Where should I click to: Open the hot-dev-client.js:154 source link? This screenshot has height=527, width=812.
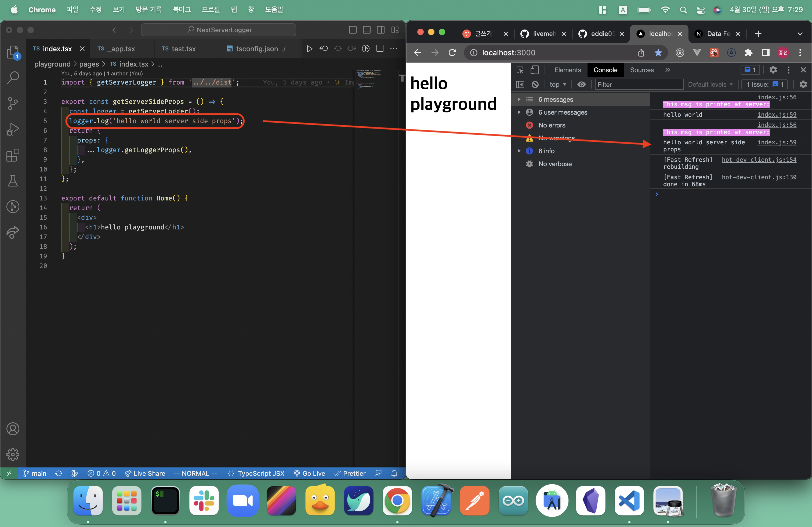click(759, 160)
